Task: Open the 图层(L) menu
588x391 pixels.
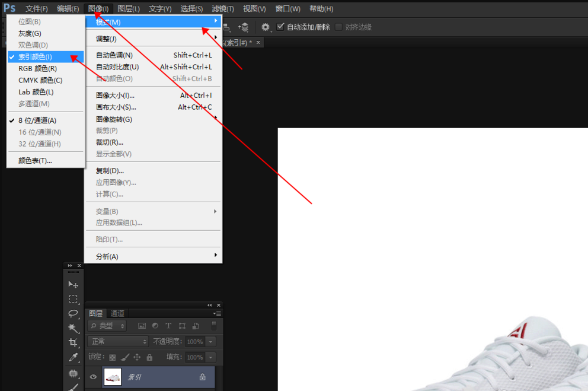Action: pos(129,9)
